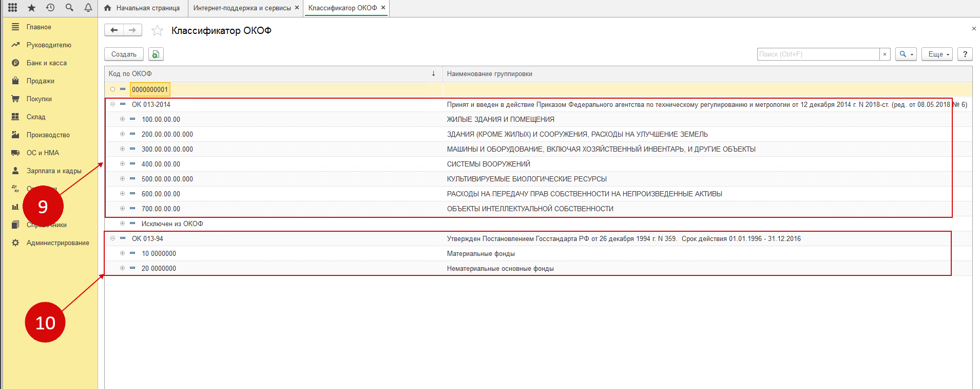
Task: Sort by Код по ОКОФ column header
Action: pos(273,74)
